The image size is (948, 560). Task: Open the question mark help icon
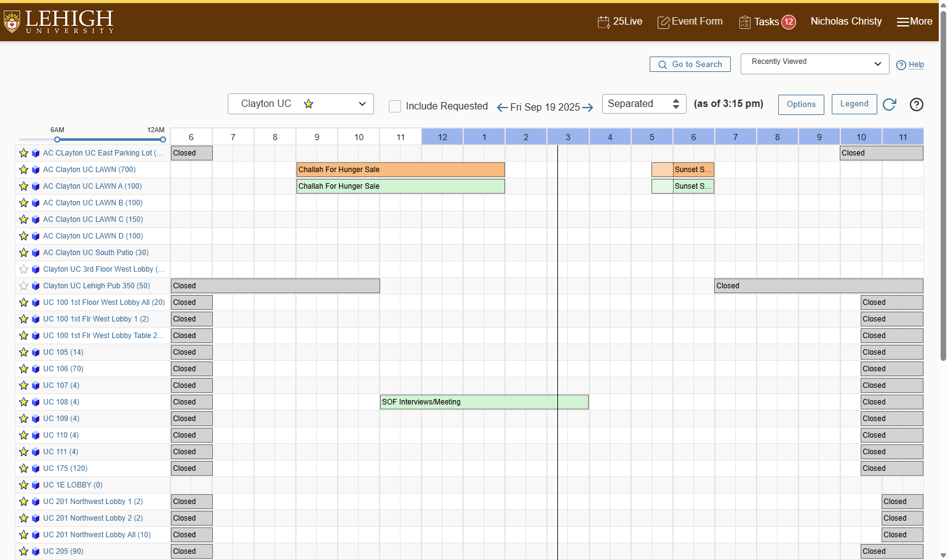tap(917, 105)
